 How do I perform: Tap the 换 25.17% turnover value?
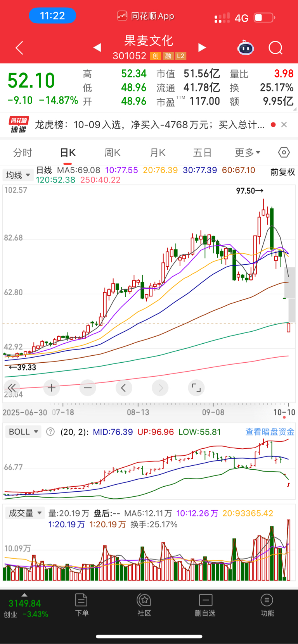coord(277,88)
